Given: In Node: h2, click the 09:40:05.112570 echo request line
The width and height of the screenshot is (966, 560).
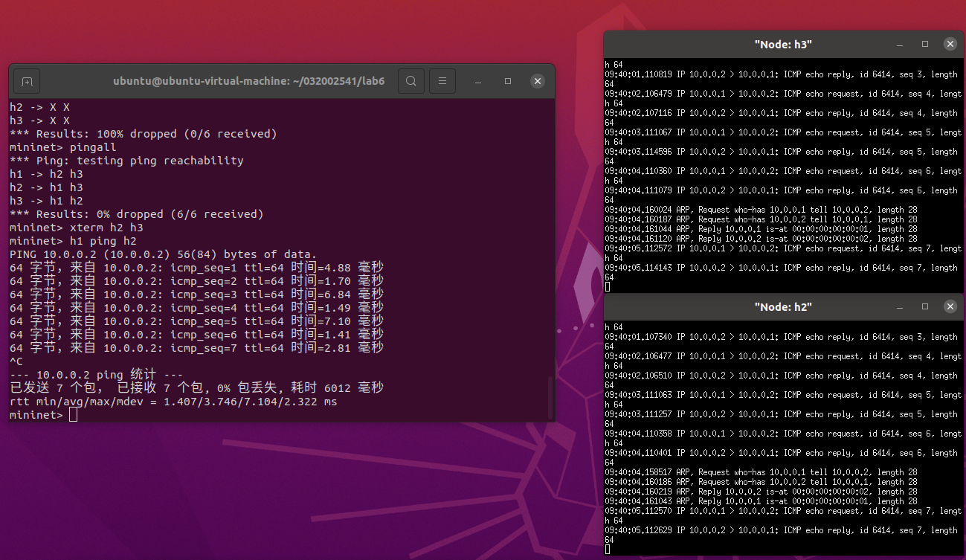Looking at the screenshot, I should click(783, 511).
